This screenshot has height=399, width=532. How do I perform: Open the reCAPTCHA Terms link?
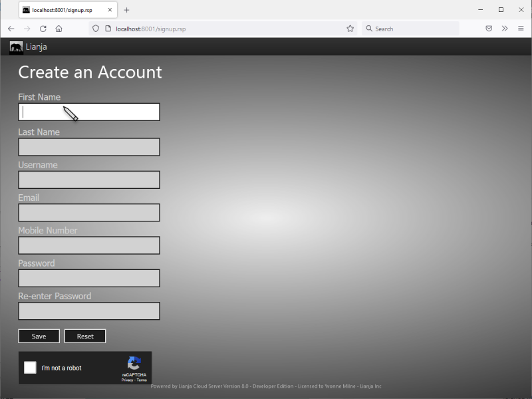141,380
